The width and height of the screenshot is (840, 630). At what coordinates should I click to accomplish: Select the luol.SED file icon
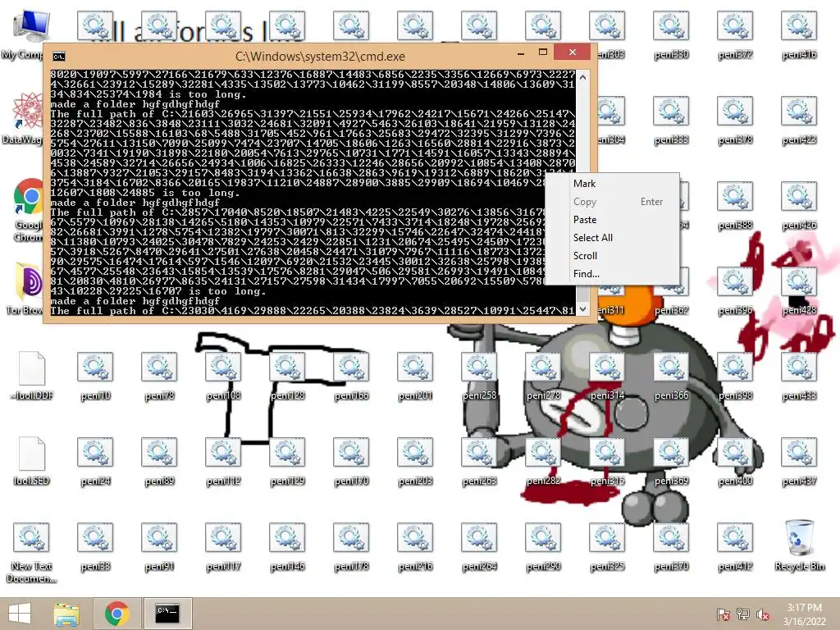tap(32, 461)
